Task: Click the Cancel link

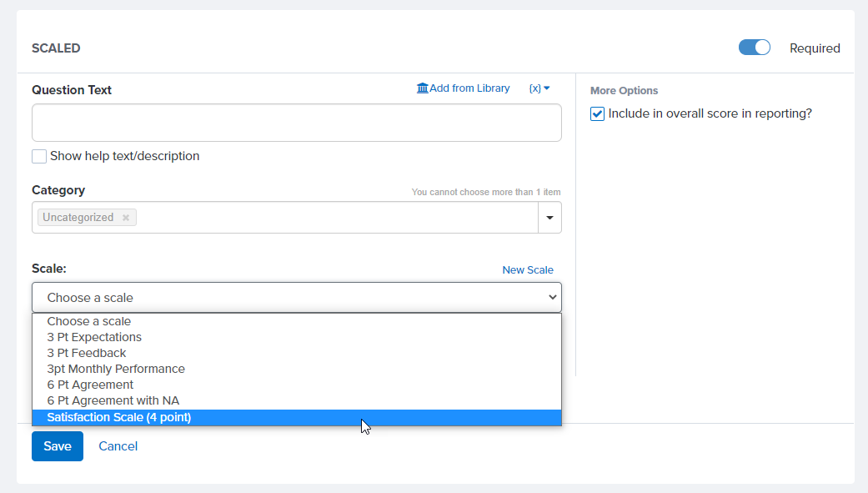Action: point(118,446)
